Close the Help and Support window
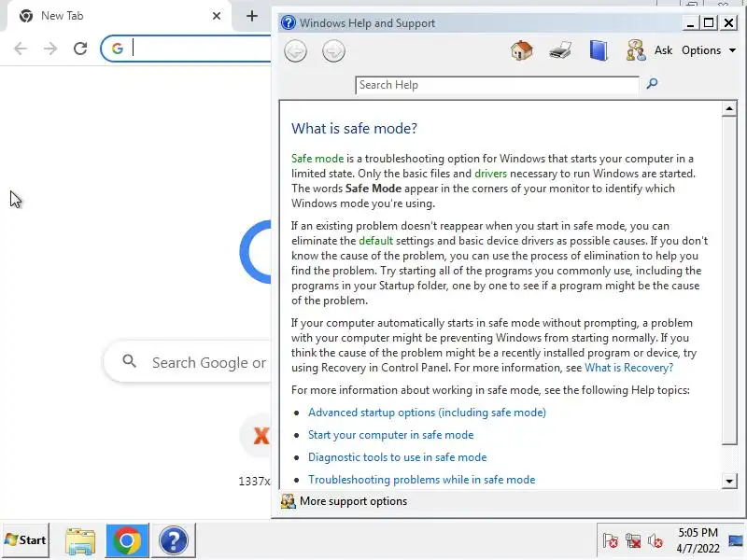This screenshot has width=747, height=560. pos(729,22)
